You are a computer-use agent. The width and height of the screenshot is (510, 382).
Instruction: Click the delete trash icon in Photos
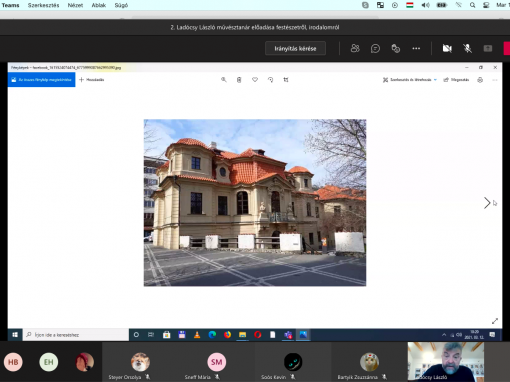click(239, 80)
